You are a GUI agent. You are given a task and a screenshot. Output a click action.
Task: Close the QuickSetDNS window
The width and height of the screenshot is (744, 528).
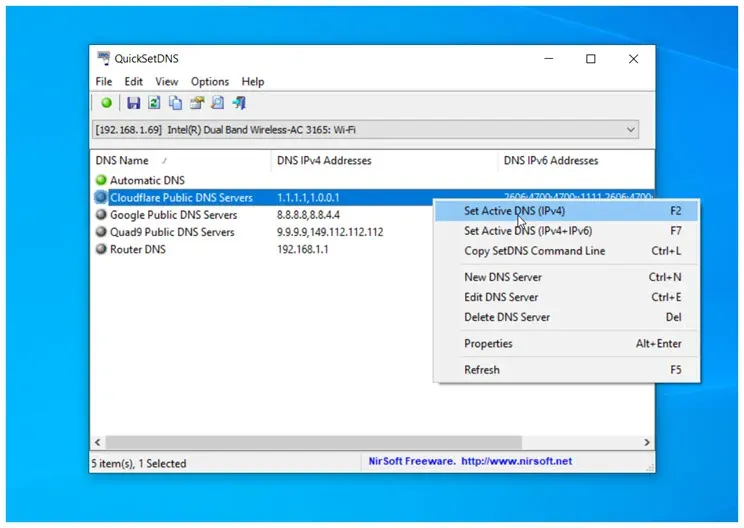633,59
